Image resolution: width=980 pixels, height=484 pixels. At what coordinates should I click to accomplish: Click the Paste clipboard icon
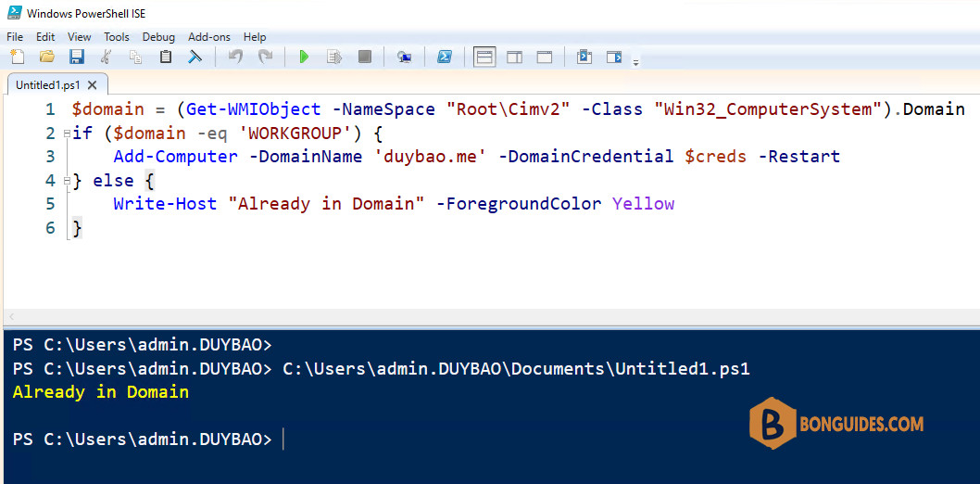click(x=165, y=57)
